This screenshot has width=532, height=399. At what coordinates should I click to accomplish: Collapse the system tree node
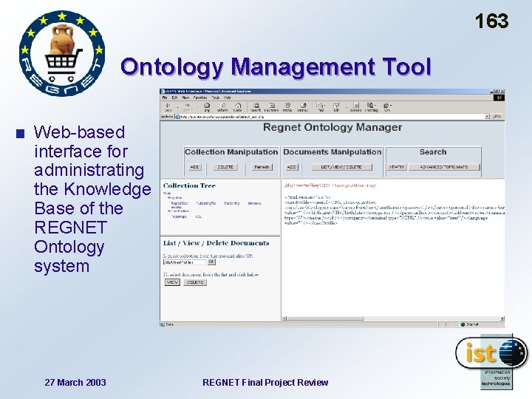click(x=169, y=197)
